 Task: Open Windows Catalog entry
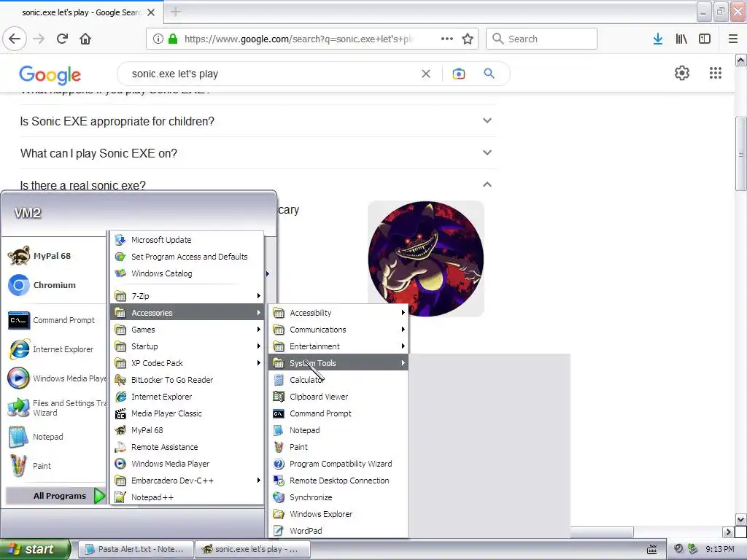point(187,274)
